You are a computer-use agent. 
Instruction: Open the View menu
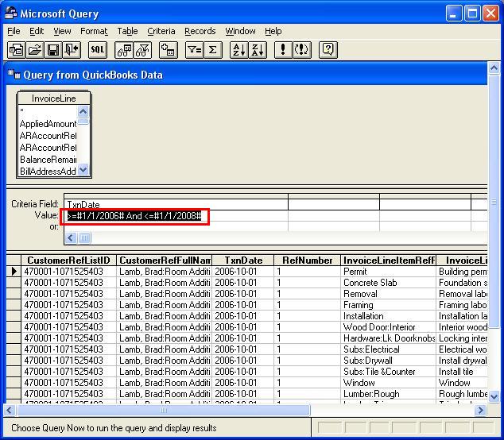(62, 31)
